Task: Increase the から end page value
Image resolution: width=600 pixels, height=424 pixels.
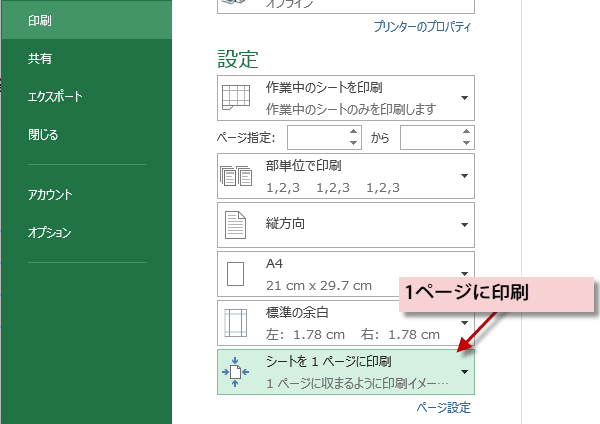Action: [466, 132]
